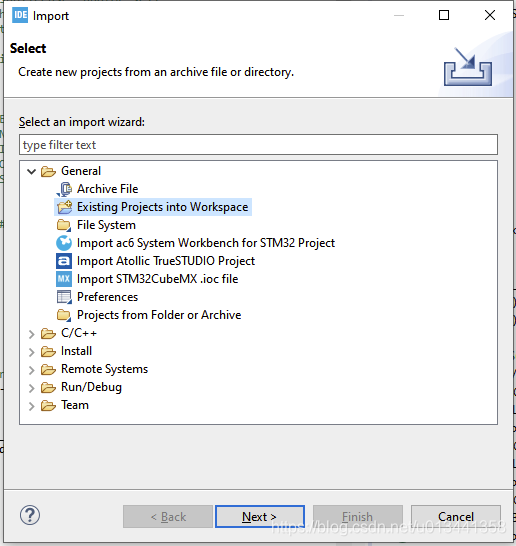The image size is (516, 546).
Task: Click the Archive File import icon
Action: point(64,189)
